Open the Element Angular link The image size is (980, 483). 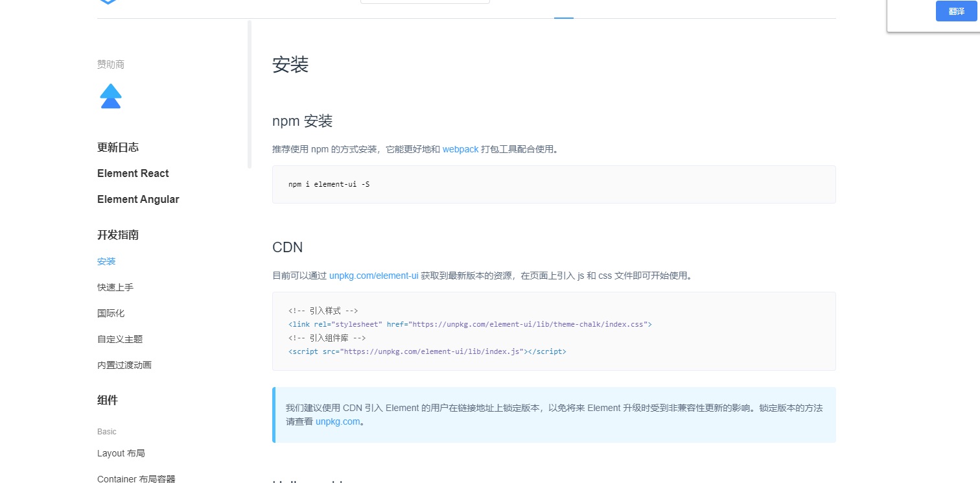[138, 199]
